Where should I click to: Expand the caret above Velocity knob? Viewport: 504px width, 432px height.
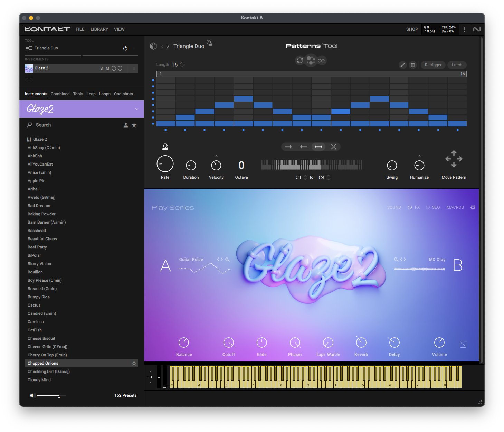pos(216,156)
